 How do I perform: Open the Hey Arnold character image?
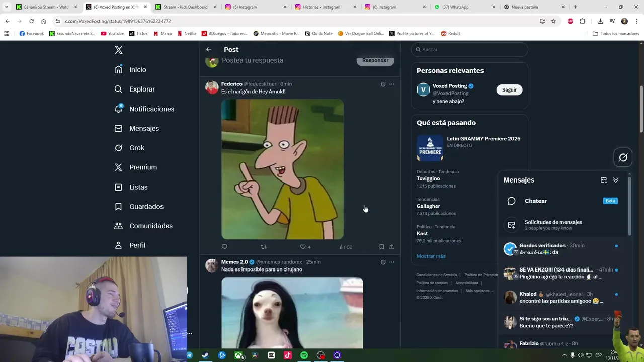[x=283, y=169]
